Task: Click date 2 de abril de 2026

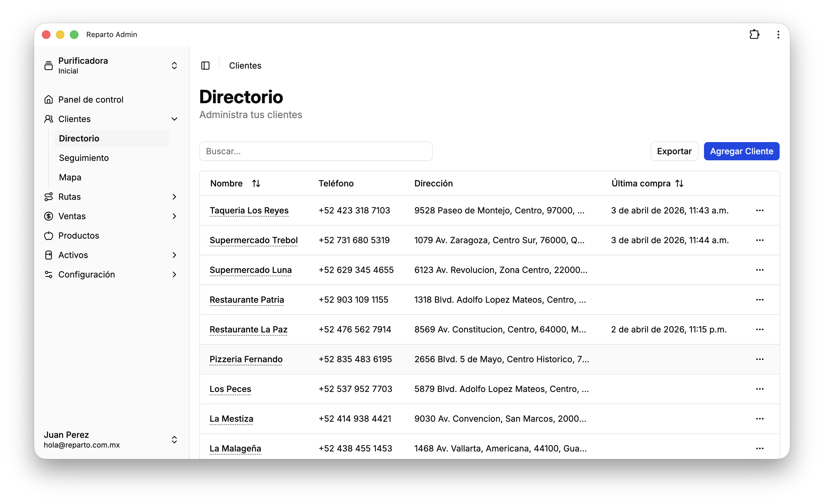Action: tap(669, 329)
